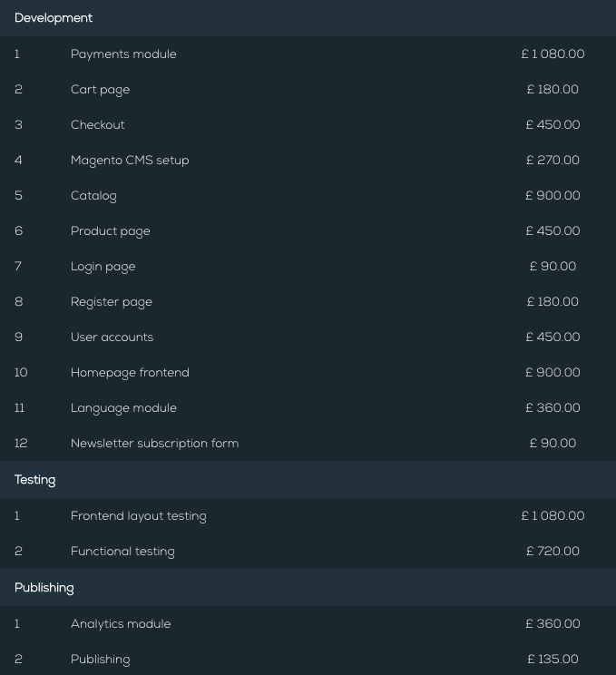Click the £ 720.00 price value
This screenshot has height=675, width=616.
pyautogui.click(x=552, y=552)
